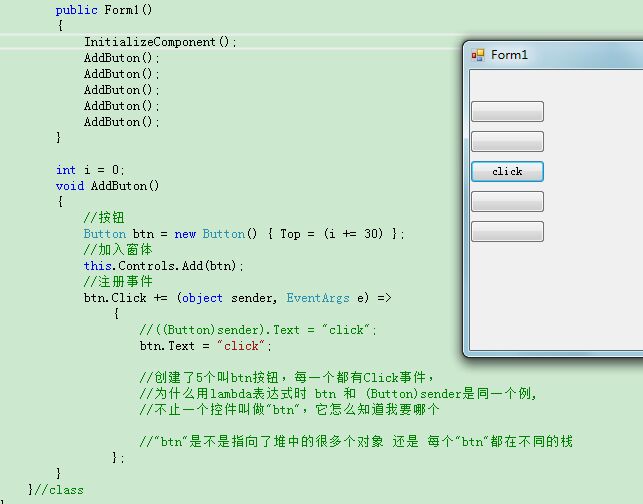The height and width of the screenshot is (504, 643).
Task: Click the "btn.Click +=" event registration line
Action: point(237,298)
